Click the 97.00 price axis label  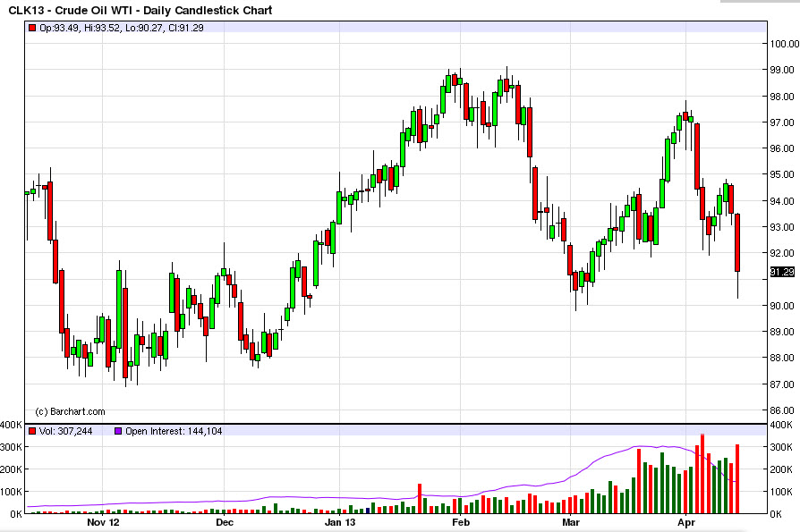click(x=782, y=122)
